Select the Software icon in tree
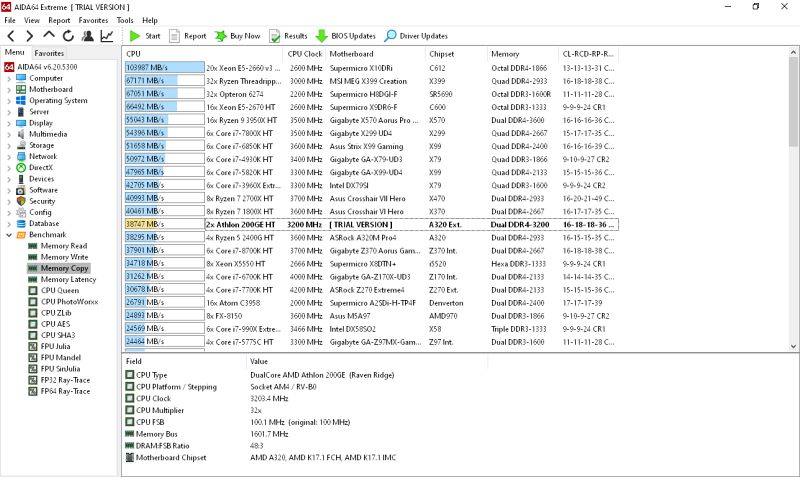Image resolution: width=800 pixels, height=477 pixels. tap(21, 190)
